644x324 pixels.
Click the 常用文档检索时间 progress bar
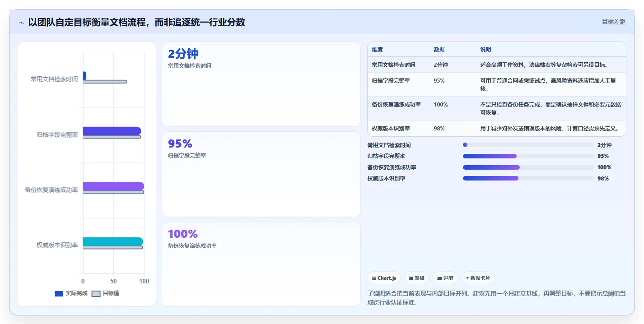point(528,145)
